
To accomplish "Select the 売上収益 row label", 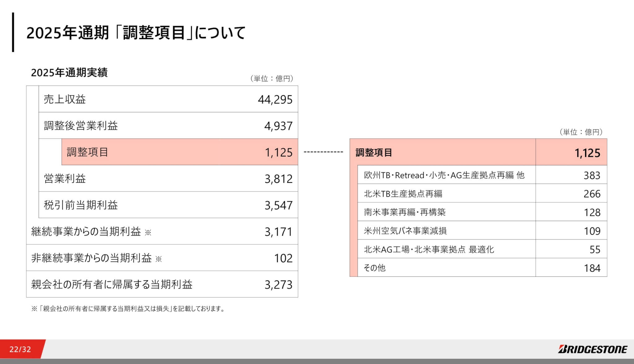I will [x=65, y=99].
